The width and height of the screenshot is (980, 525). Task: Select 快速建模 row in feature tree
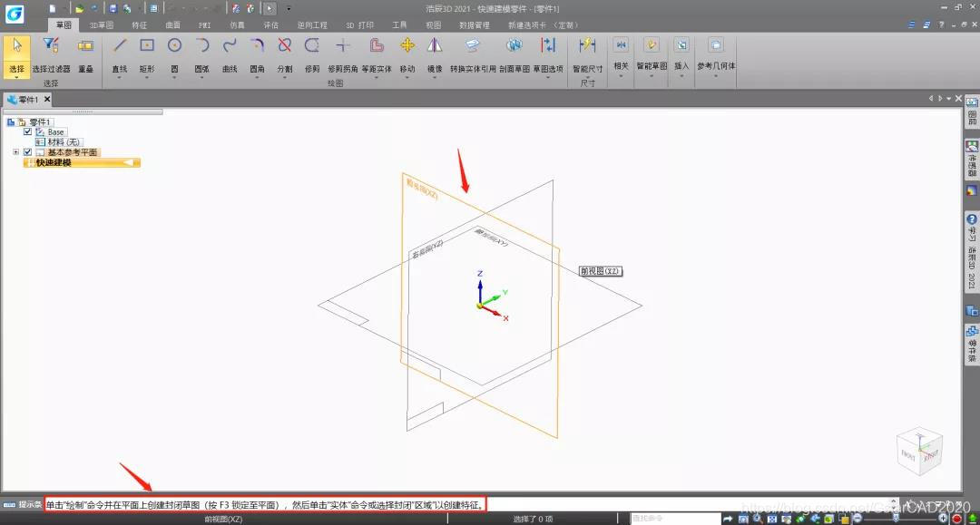82,162
